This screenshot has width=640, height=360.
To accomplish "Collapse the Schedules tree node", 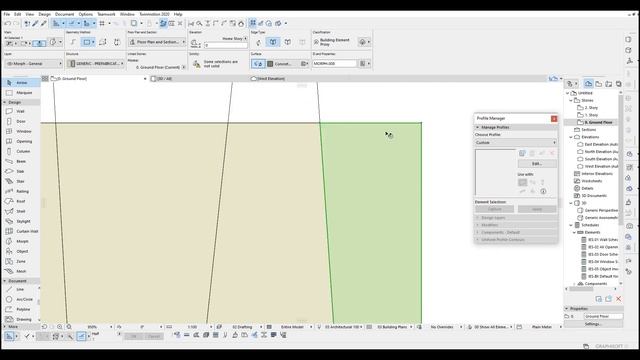I will pos(571,225).
